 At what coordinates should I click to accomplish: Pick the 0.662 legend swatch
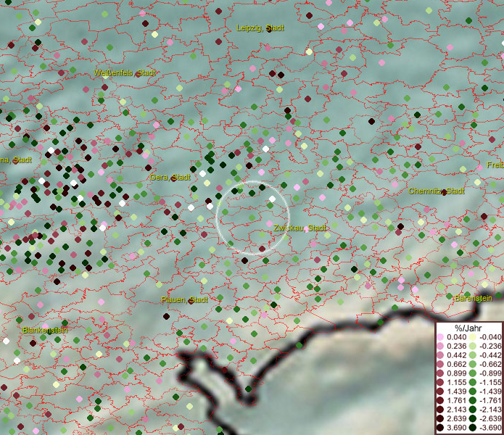(x=440, y=365)
